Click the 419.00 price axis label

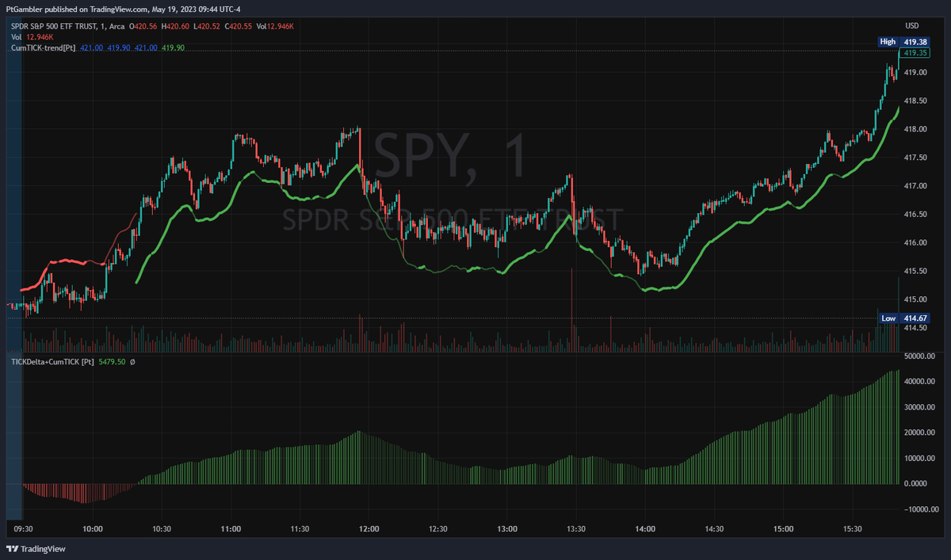[915, 72]
